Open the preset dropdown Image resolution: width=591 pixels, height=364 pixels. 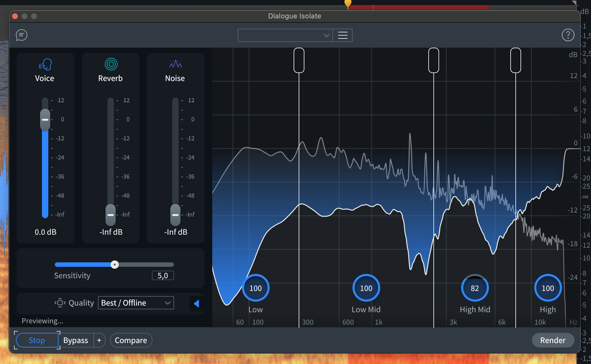tap(285, 35)
